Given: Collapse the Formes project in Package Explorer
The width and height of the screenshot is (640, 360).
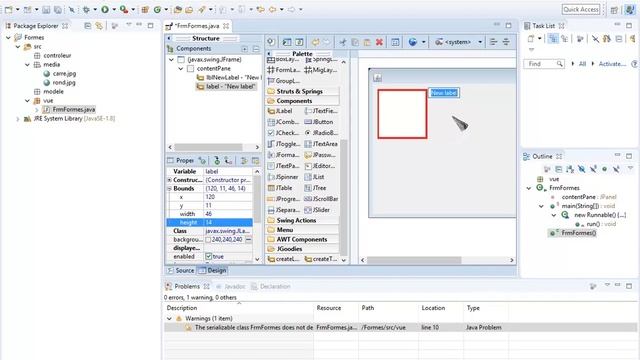Looking at the screenshot, I should coord(8,38).
